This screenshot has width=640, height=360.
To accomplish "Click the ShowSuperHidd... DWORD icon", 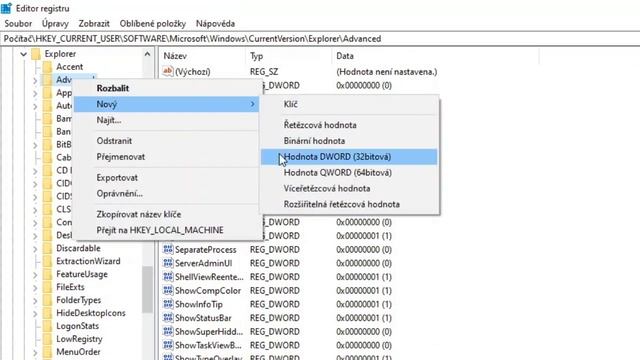I will 168,331.
